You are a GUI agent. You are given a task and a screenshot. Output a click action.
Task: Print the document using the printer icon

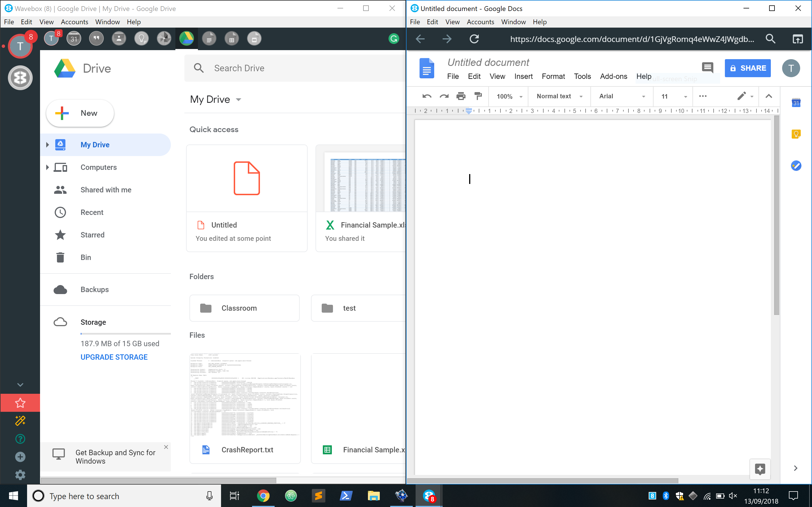point(461,96)
